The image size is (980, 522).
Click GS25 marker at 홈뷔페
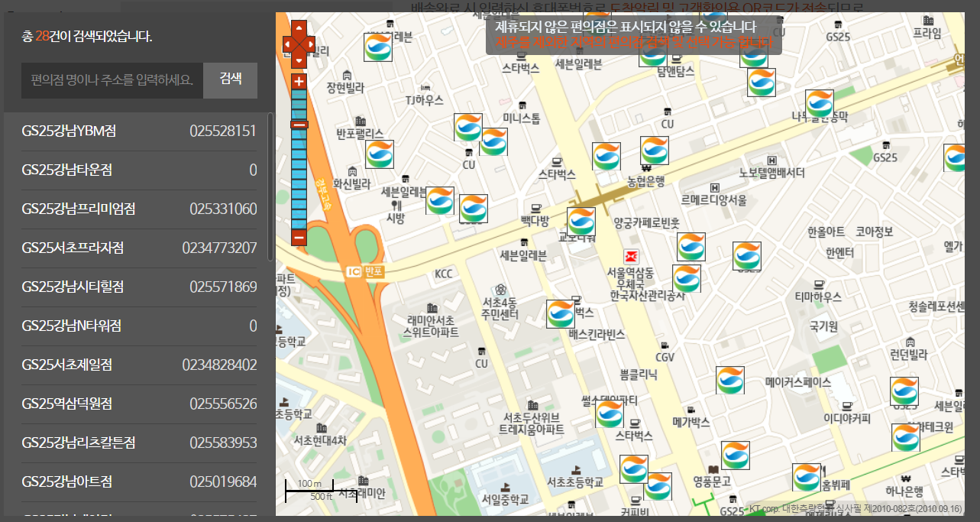coord(807,477)
